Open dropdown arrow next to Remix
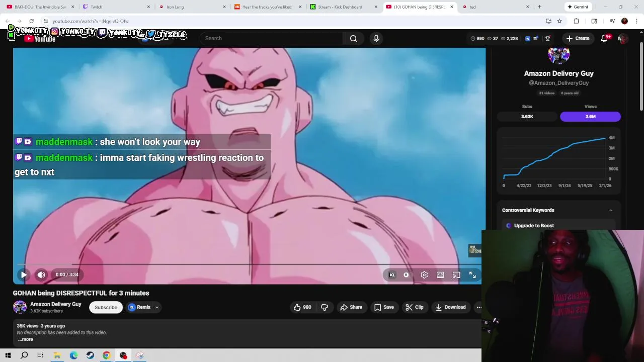The width and height of the screenshot is (644, 362). [156, 307]
